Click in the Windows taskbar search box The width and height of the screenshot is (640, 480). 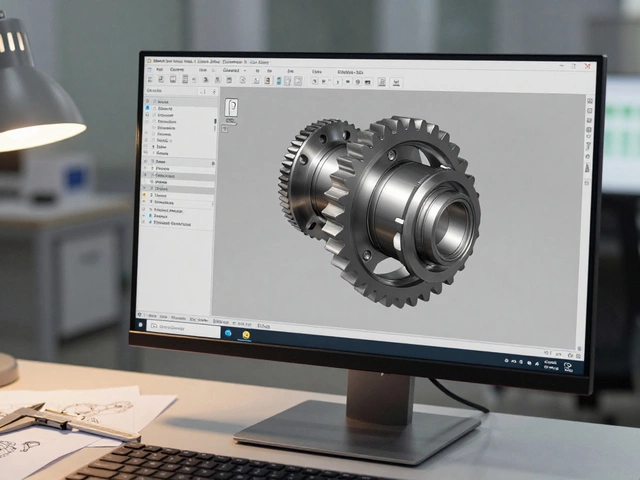click(x=183, y=327)
